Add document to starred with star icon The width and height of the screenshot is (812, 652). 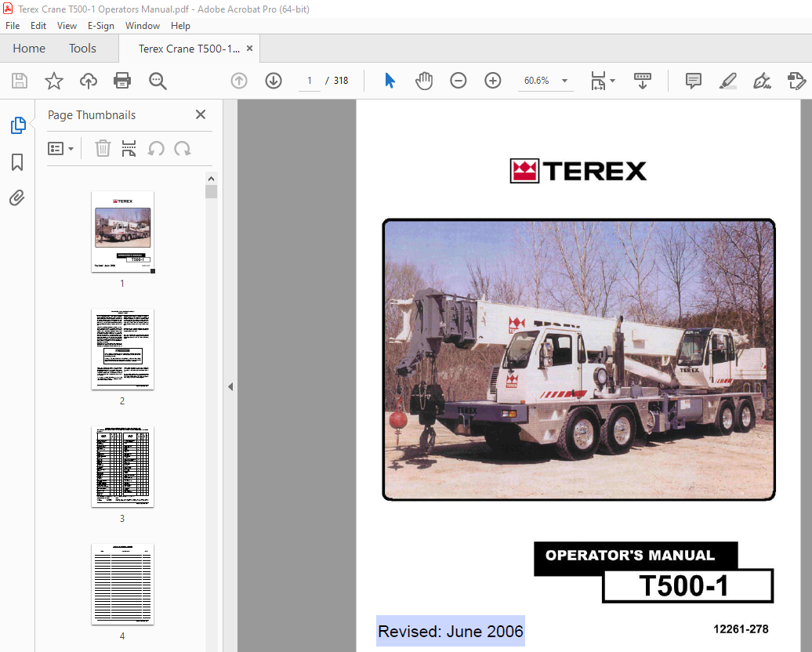54,81
